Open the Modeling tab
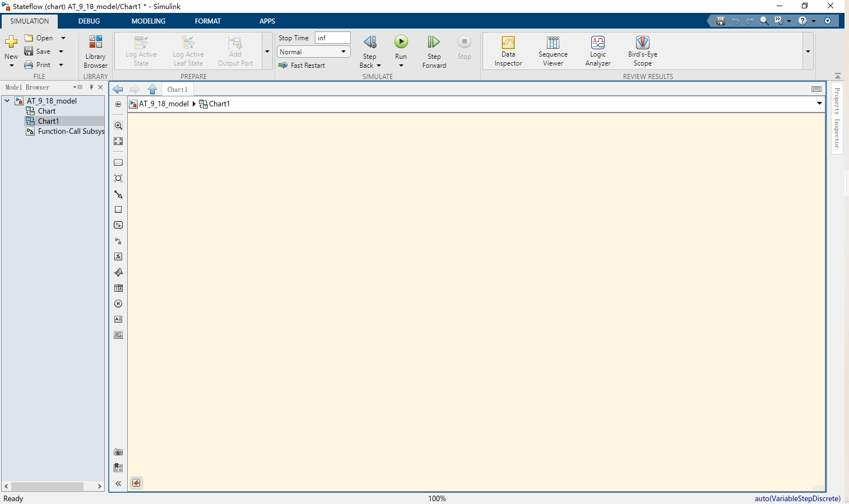The width and height of the screenshot is (849, 504). click(149, 21)
